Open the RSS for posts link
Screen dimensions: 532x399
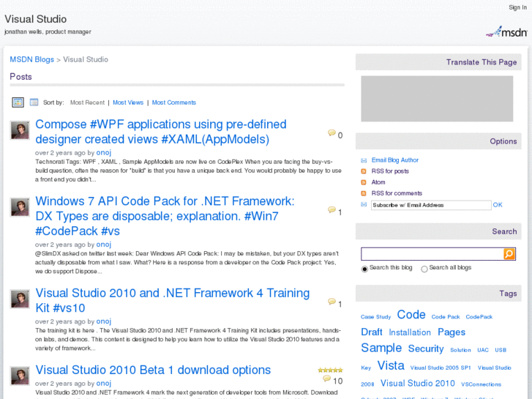[x=390, y=171]
